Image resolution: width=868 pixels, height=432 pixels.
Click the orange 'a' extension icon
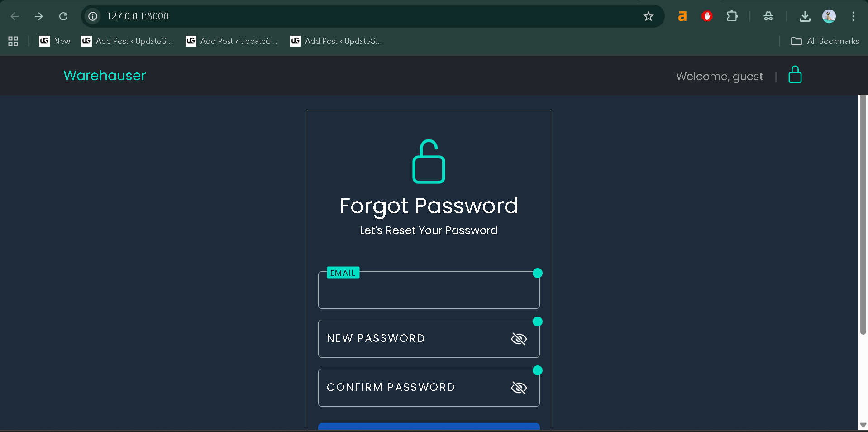(682, 16)
